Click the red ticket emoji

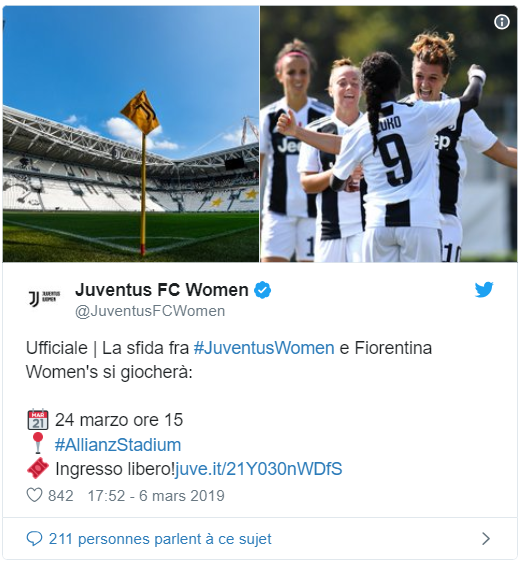[38, 468]
